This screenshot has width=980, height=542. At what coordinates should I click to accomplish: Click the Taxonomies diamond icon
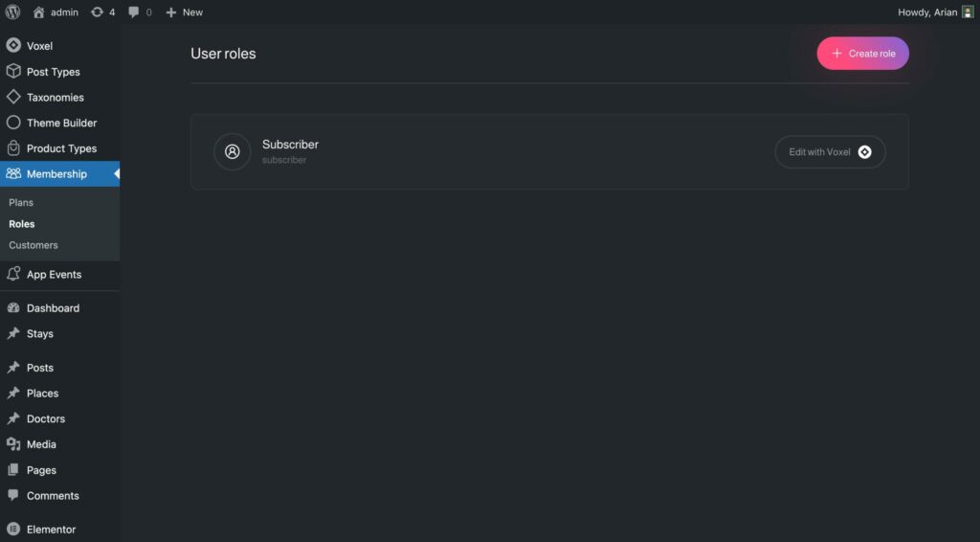point(13,97)
